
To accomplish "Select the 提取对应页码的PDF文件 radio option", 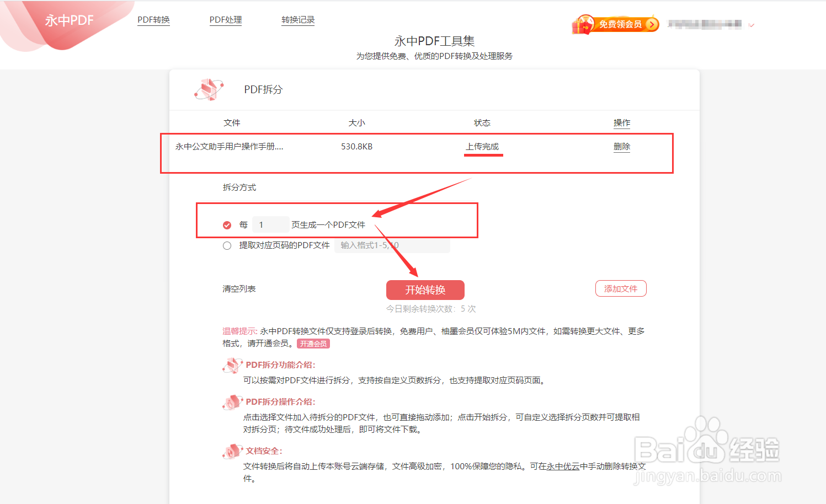I will coord(227,246).
